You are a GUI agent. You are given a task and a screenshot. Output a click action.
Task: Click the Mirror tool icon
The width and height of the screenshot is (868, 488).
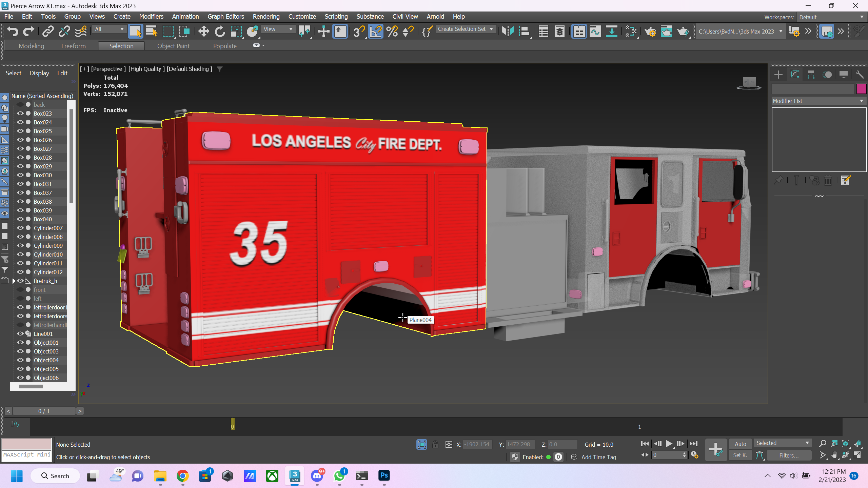508,32
